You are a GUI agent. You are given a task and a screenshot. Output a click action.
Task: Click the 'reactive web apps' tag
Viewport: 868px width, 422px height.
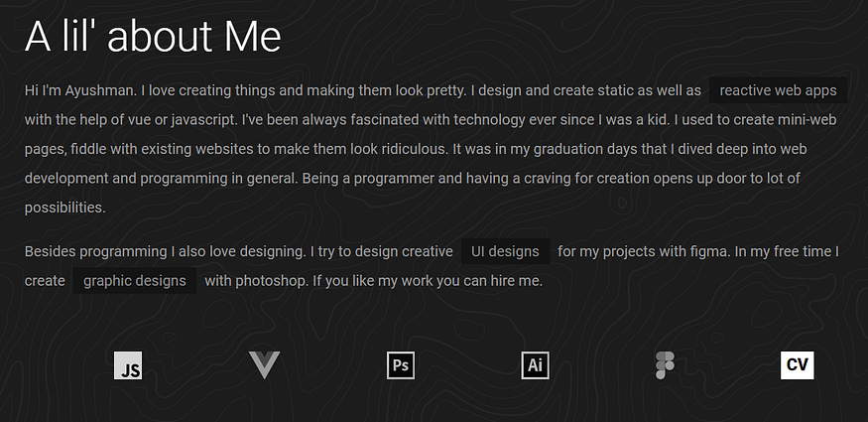coord(779,90)
